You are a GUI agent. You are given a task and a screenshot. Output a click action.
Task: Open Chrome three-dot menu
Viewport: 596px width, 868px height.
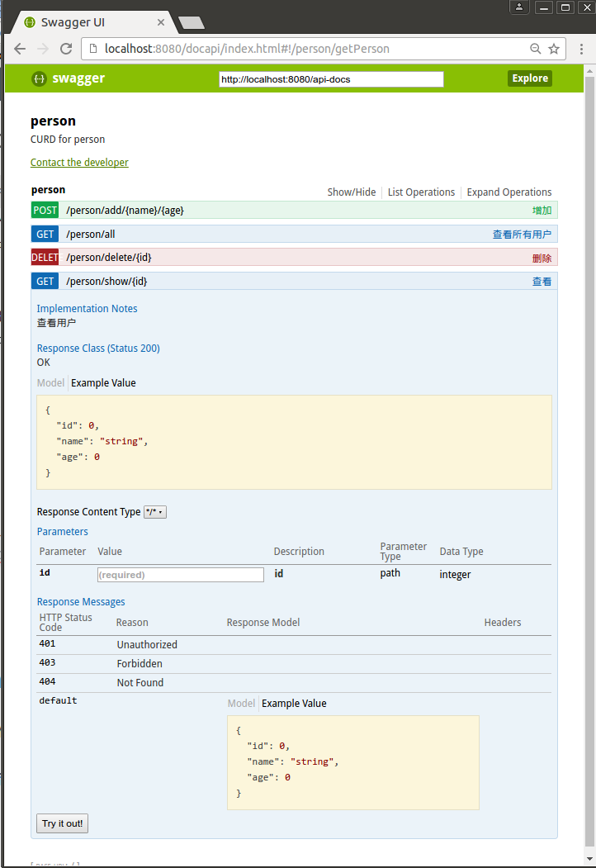[581, 49]
